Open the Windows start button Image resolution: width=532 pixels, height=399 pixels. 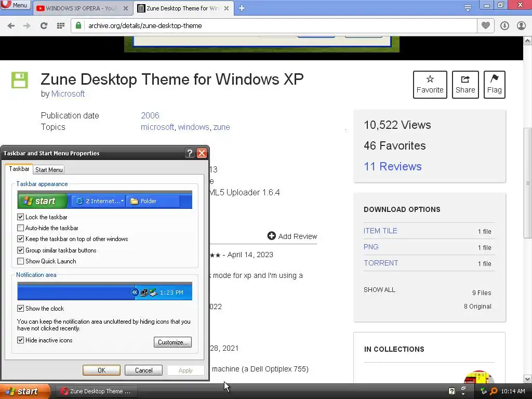tap(25, 391)
